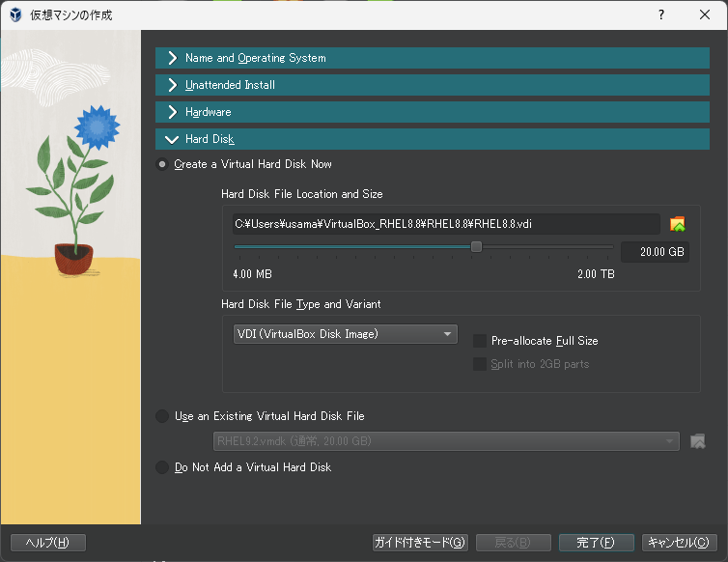
Task: Open folder browse icon for disk location
Action: (678, 224)
